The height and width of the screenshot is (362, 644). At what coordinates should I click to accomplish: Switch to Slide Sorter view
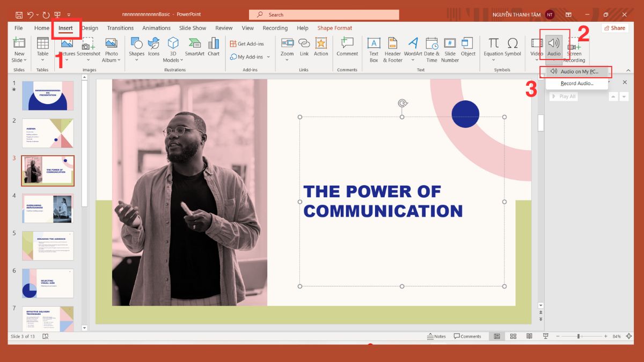point(513,336)
